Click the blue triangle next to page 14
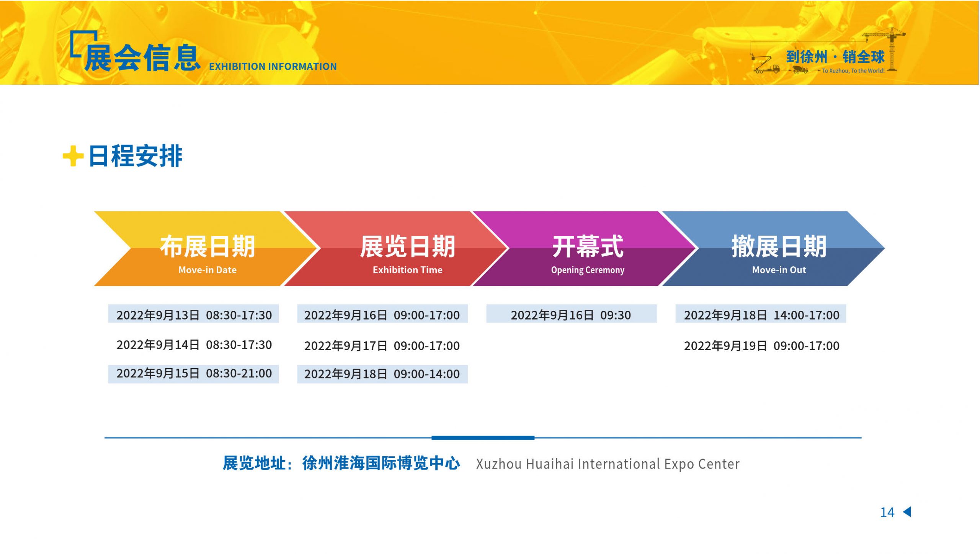The width and height of the screenshot is (980, 554). tap(907, 512)
